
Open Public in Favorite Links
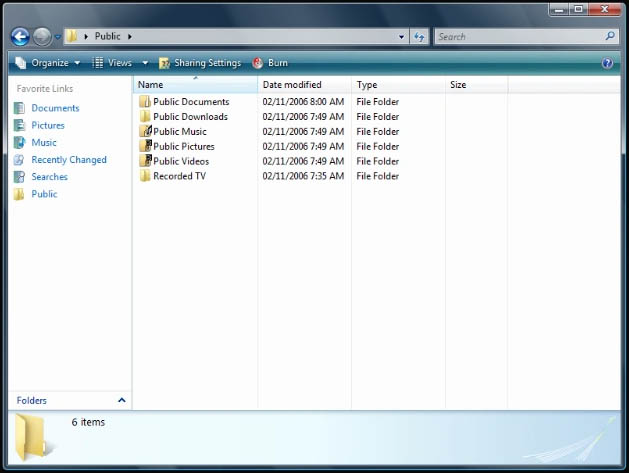click(x=44, y=194)
